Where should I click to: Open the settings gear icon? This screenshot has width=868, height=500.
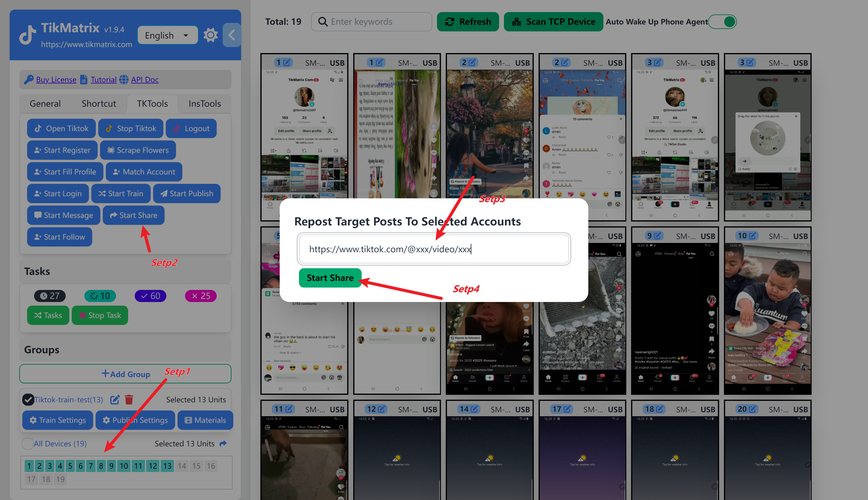tap(210, 35)
